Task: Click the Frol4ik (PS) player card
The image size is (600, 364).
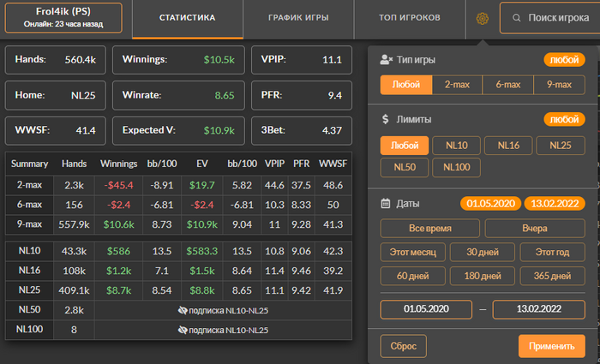Action: (x=63, y=18)
